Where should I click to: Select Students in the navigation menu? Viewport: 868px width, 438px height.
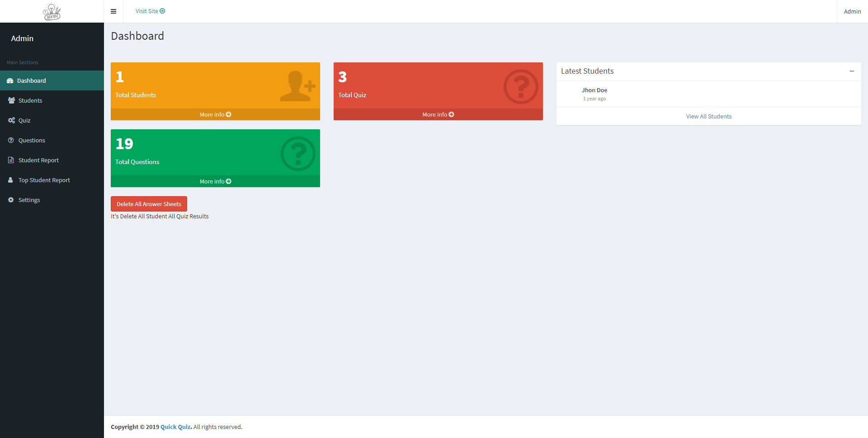click(x=30, y=100)
